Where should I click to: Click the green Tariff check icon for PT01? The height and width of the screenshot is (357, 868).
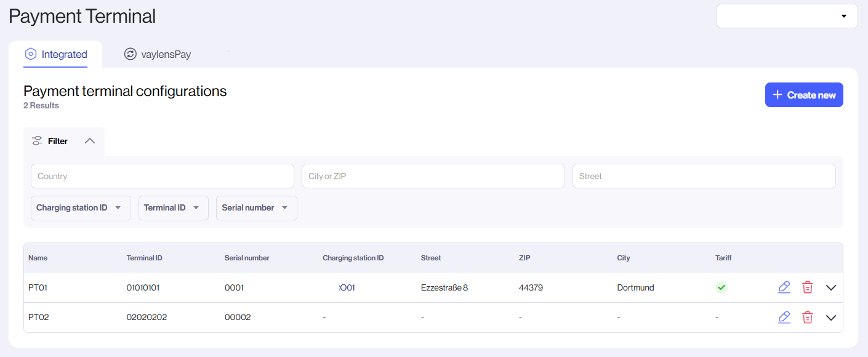coord(721,287)
